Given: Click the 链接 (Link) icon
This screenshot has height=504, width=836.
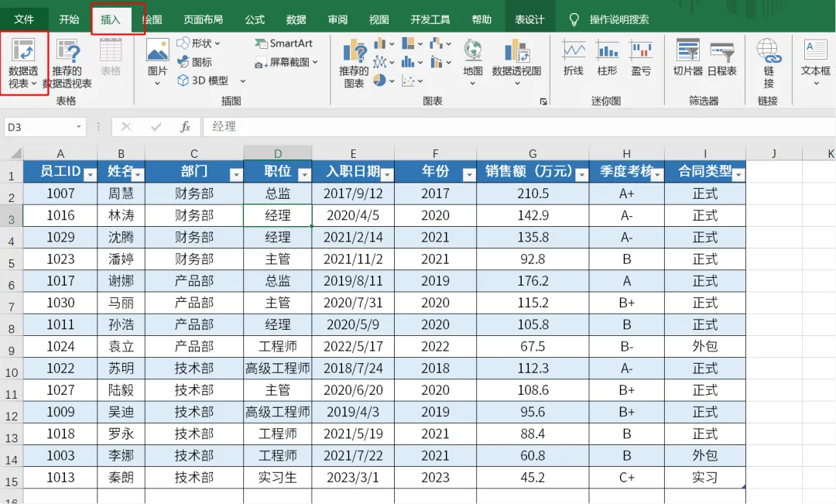Looking at the screenshot, I should tap(769, 50).
